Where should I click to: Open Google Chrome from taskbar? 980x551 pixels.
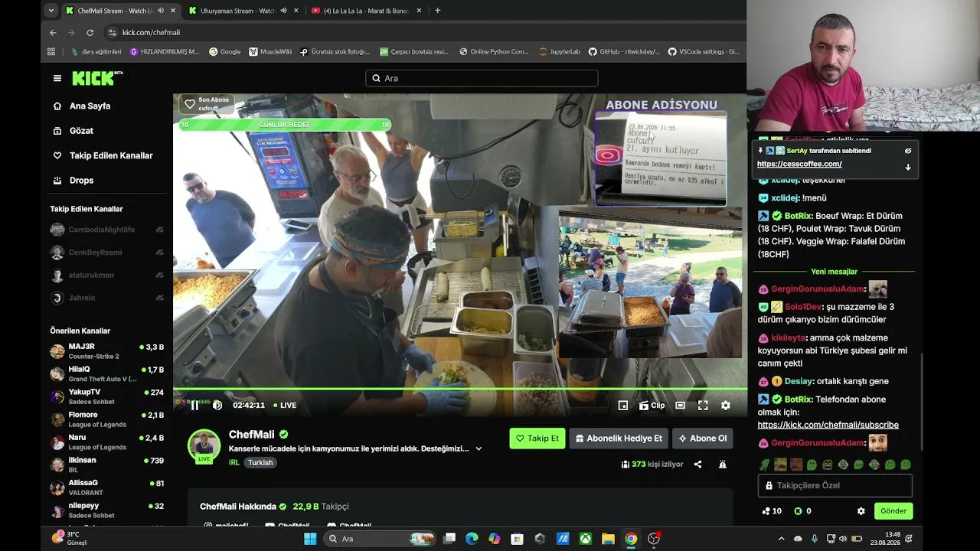pos(631,539)
